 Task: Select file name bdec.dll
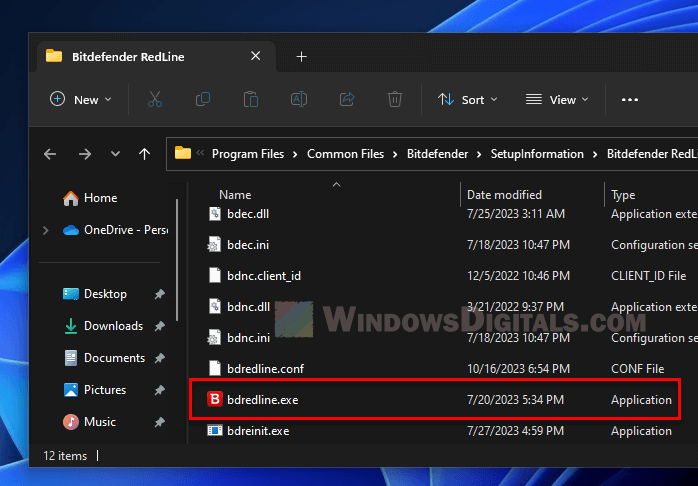click(x=248, y=214)
